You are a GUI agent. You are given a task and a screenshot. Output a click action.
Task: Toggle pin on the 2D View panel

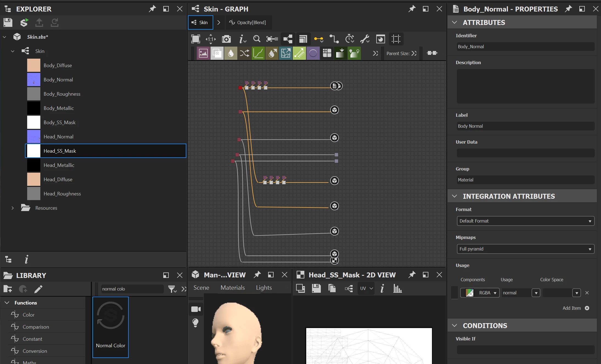coord(412,275)
